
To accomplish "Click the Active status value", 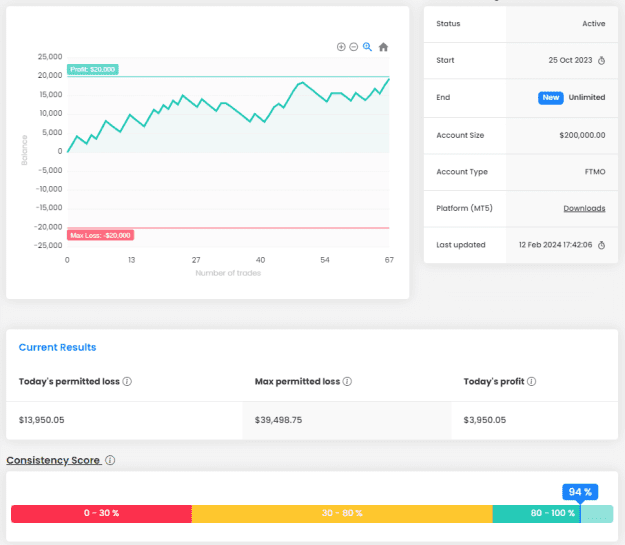I will pos(594,24).
